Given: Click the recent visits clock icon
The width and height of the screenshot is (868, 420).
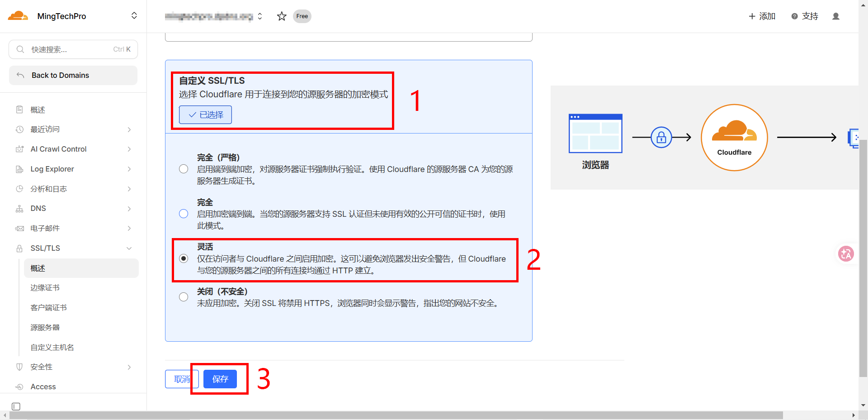Looking at the screenshot, I should 19,129.
